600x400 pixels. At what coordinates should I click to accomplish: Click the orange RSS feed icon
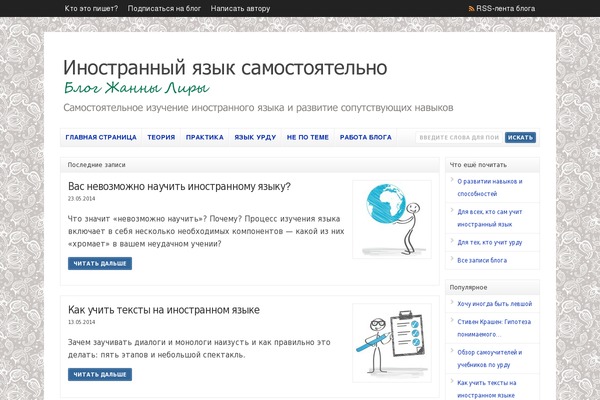click(x=471, y=8)
